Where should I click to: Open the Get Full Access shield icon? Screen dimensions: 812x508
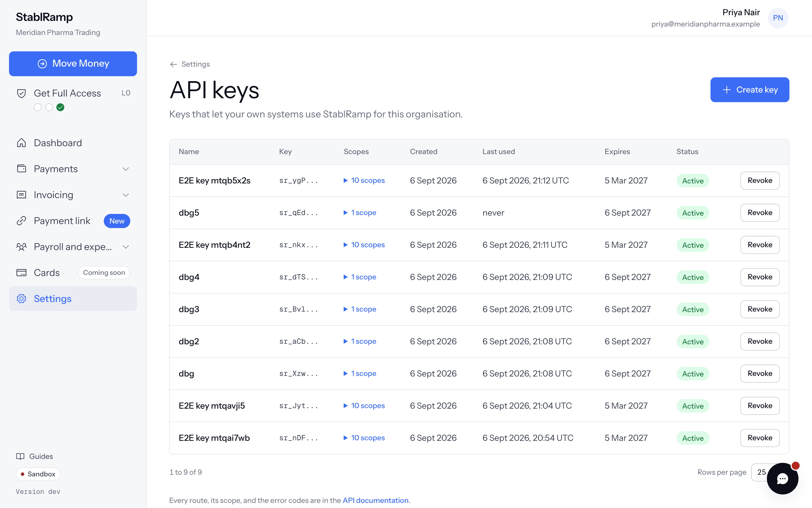[21, 93]
